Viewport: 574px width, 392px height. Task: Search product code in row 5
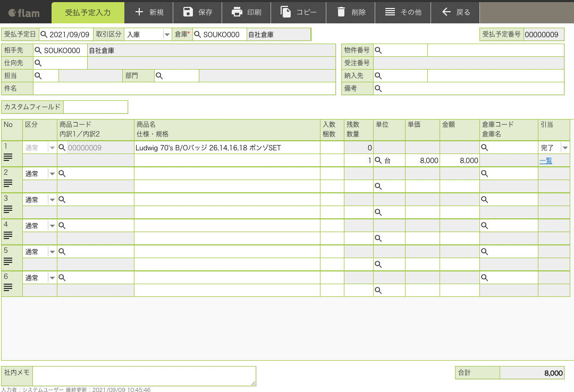(62, 251)
